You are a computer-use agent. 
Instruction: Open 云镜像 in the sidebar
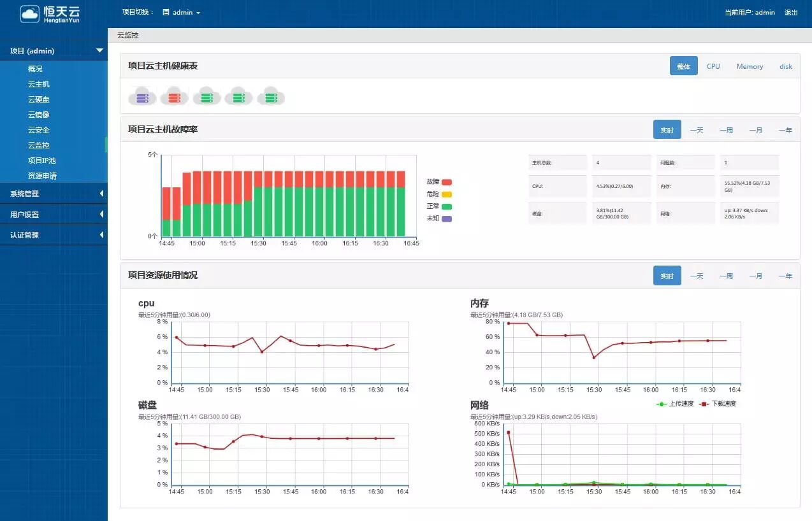click(39, 115)
